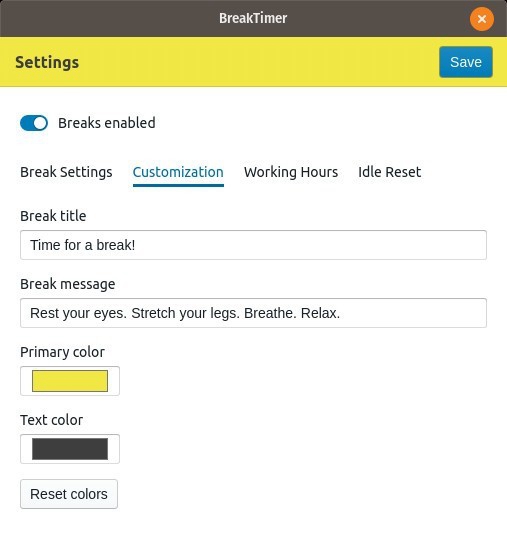Screen dimensions: 507x550
Task: Click the Settings heading in yellow bar
Action: point(47,62)
